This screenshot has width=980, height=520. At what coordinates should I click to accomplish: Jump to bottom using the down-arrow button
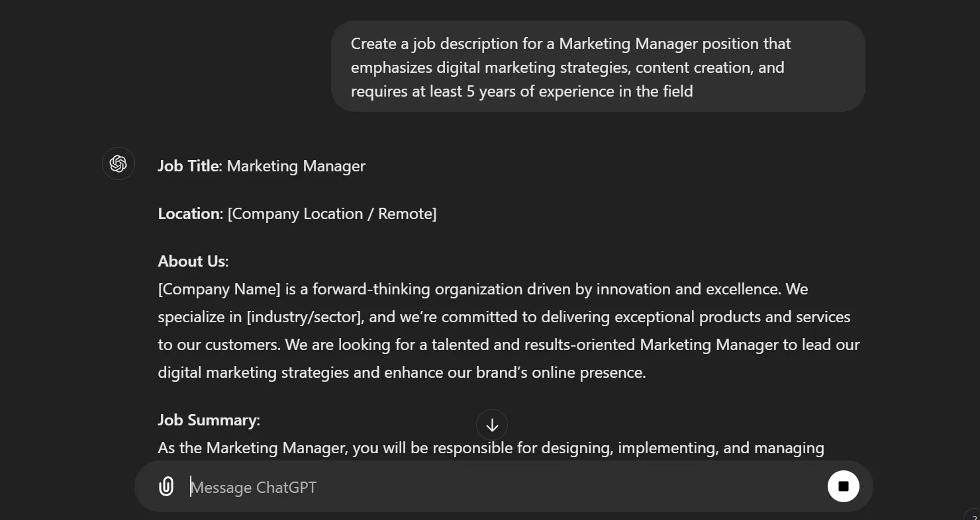pyautogui.click(x=491, y=425)
